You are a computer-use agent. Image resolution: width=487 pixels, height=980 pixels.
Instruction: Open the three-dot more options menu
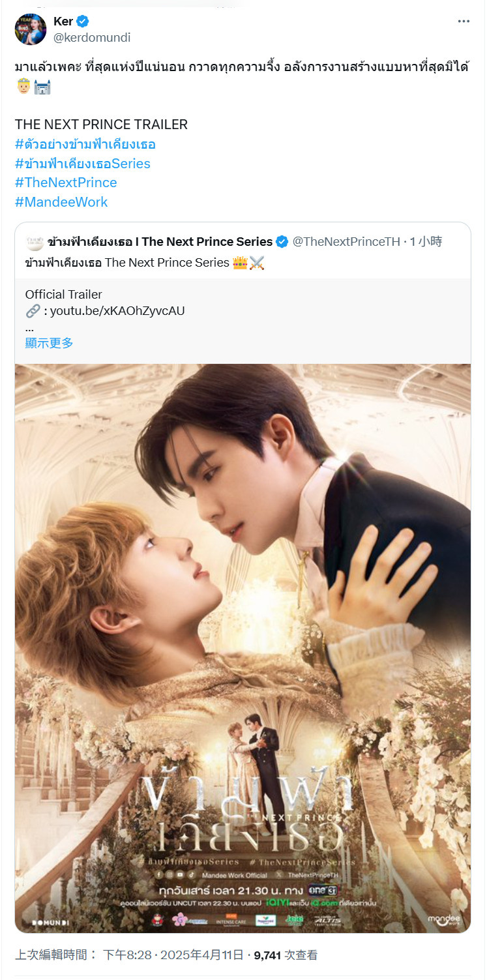pyautogui.click(x=464, y=22)
